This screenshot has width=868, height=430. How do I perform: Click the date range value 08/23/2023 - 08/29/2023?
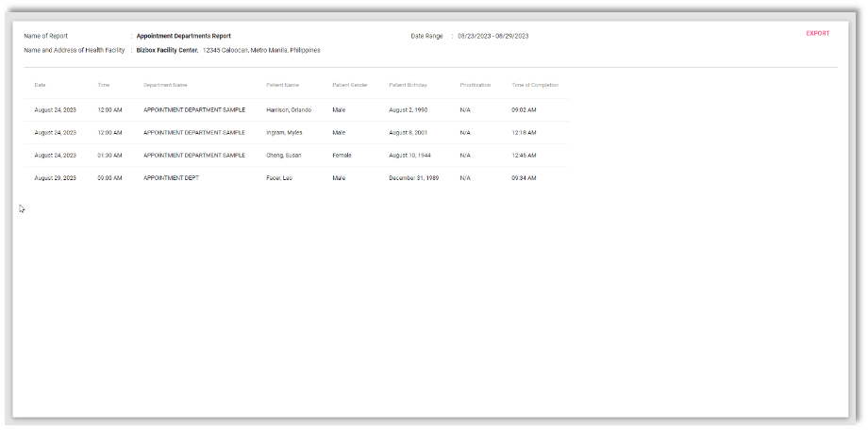click(492, 37)
